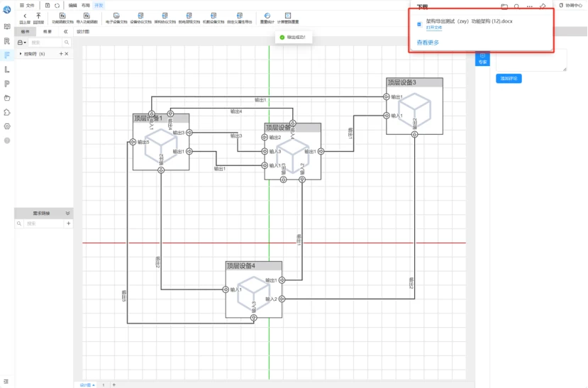Click into the comment text area
This screenshot has width=588, height=388.
[x=531, y=60]
